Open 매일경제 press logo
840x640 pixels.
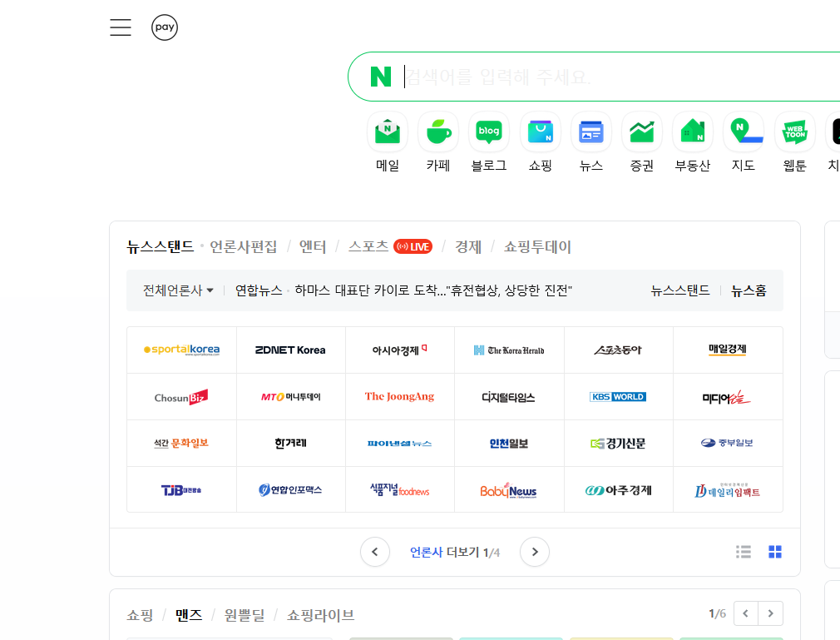pos(728,350)
